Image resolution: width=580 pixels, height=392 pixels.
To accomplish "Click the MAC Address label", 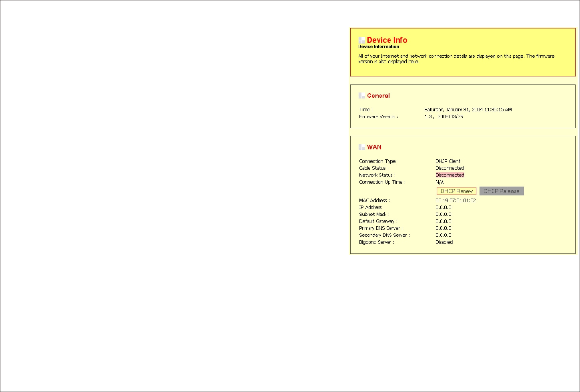I will (x=374, y=201).
